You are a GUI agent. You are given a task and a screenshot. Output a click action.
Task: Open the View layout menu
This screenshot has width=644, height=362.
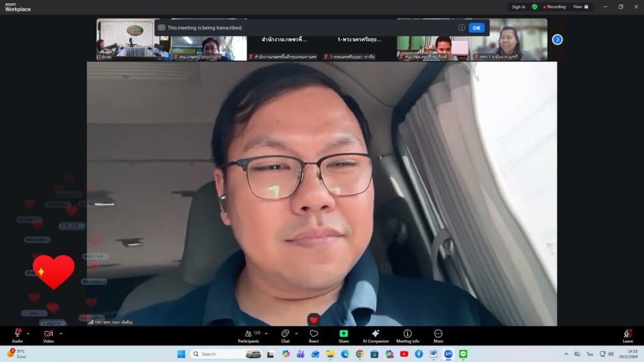pyautogui.click(x=580, y=7)
